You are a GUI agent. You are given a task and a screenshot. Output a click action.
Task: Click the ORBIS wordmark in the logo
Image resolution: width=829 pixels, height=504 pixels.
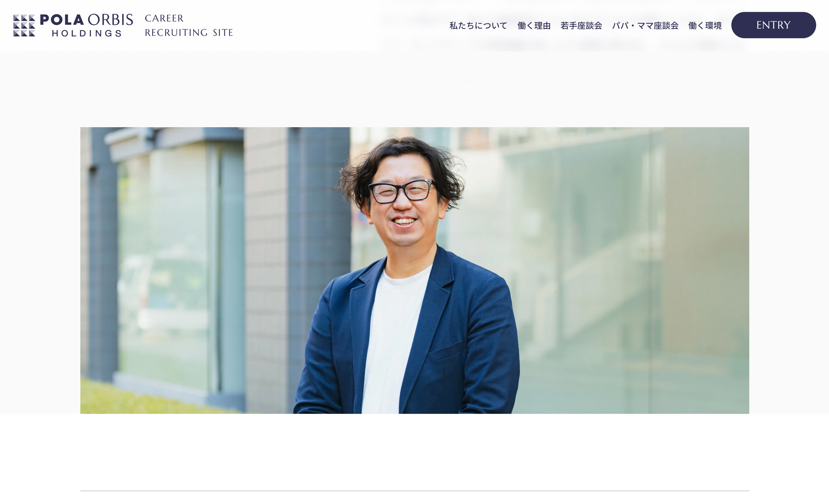click(x=110, y=20)
